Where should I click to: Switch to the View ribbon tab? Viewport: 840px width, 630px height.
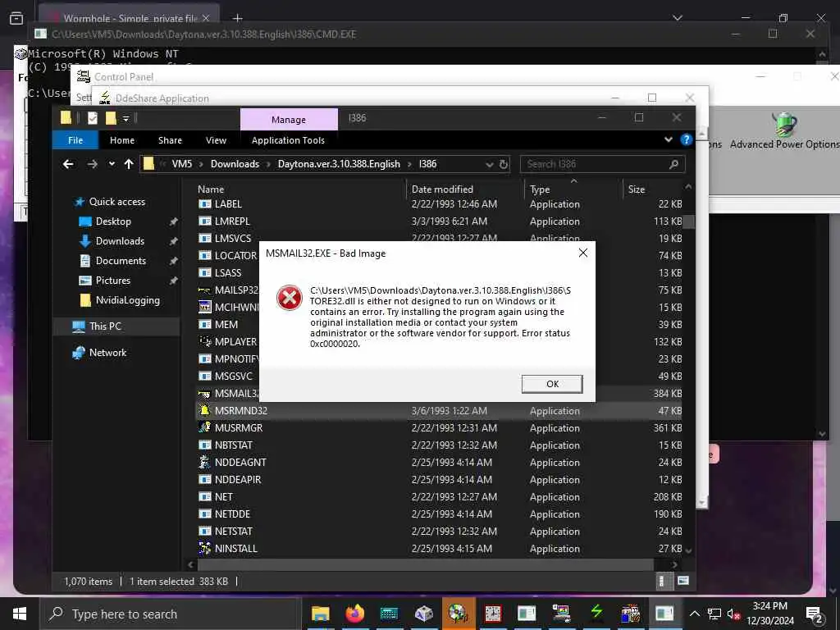[x=216, y=139]
